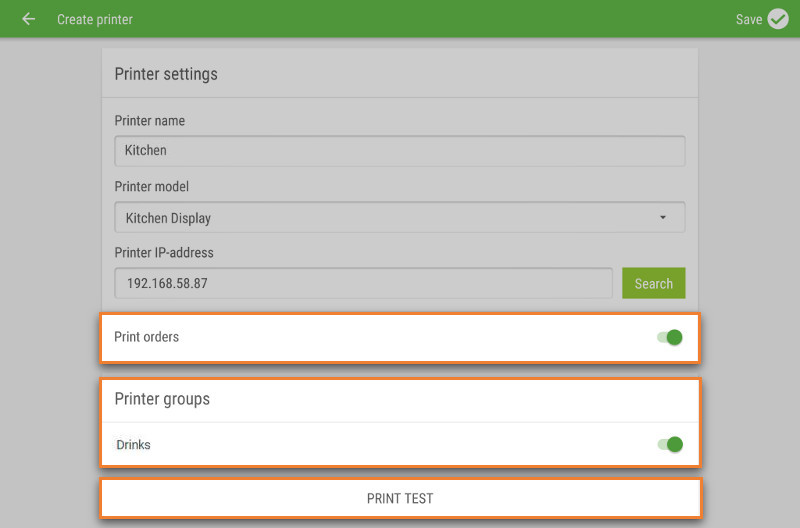
Task: Click the PRINT TEST button
Action: point(401,498)
